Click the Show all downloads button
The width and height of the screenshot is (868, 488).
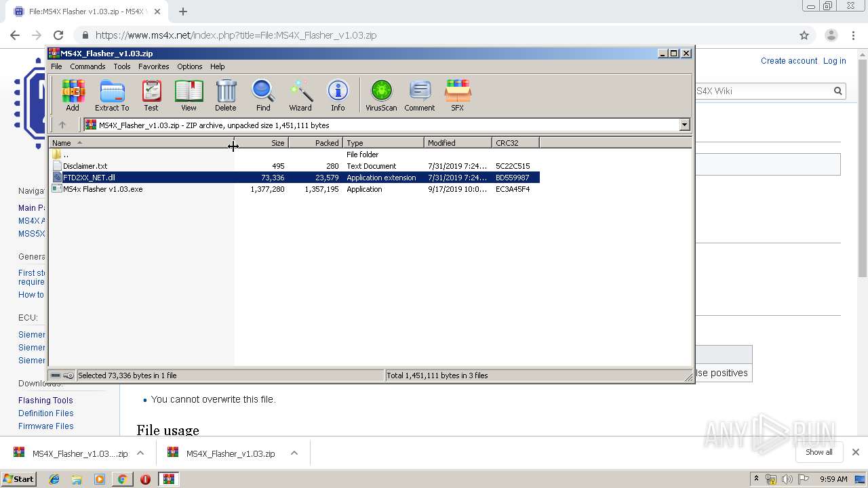[818, 452]
